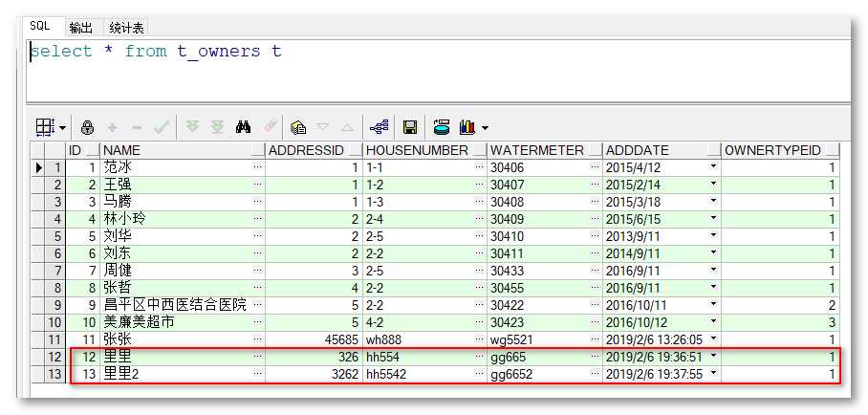Image resolution: width=868 pixels, height=415 pixels.
Task: Click ellipsis button next to 王强
Action: pos(257,184)
